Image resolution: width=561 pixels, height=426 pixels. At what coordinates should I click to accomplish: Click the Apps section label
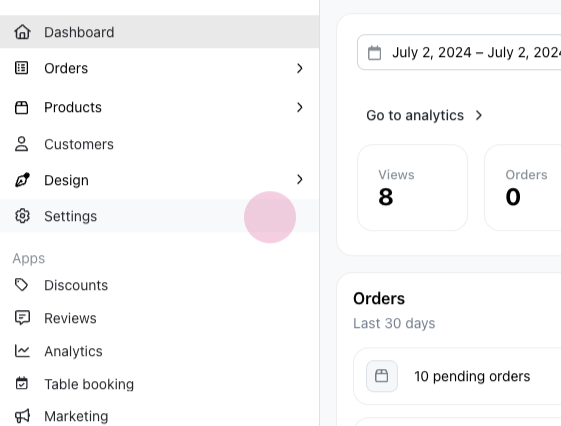[x=29, y=258]
